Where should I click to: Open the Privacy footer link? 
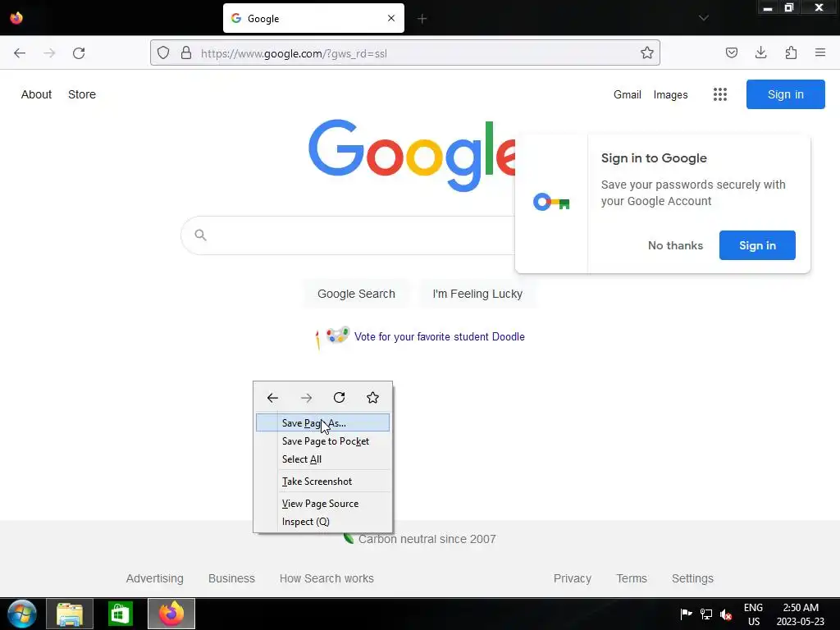[x=572, y=578]
